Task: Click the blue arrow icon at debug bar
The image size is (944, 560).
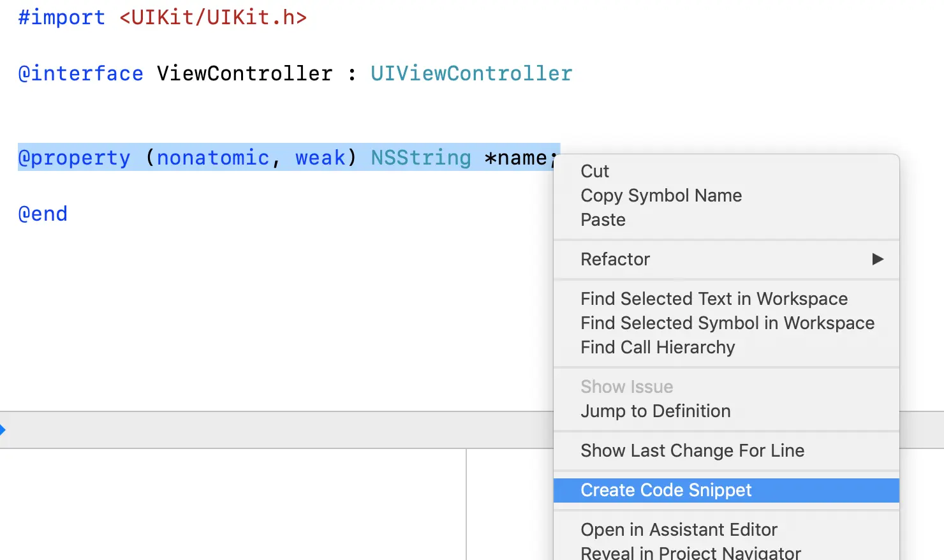Action: click(3, 430)
